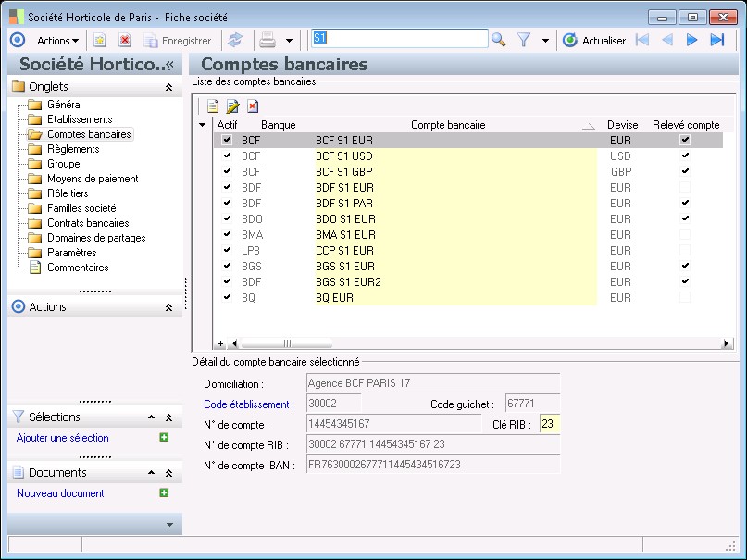Viewport: 747px width, 560px height.
Task: Click the Actualiser button
Action: pos(594,40)
